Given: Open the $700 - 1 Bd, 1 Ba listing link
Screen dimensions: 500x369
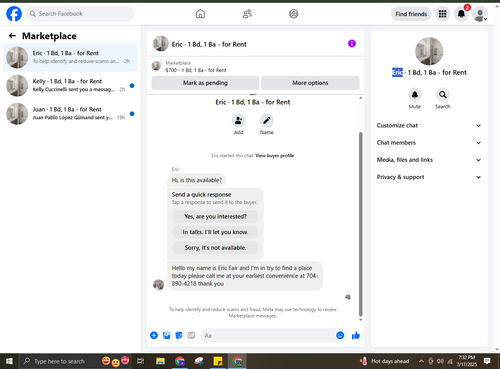Looking at the screenshot, I should tap(196, 70).
